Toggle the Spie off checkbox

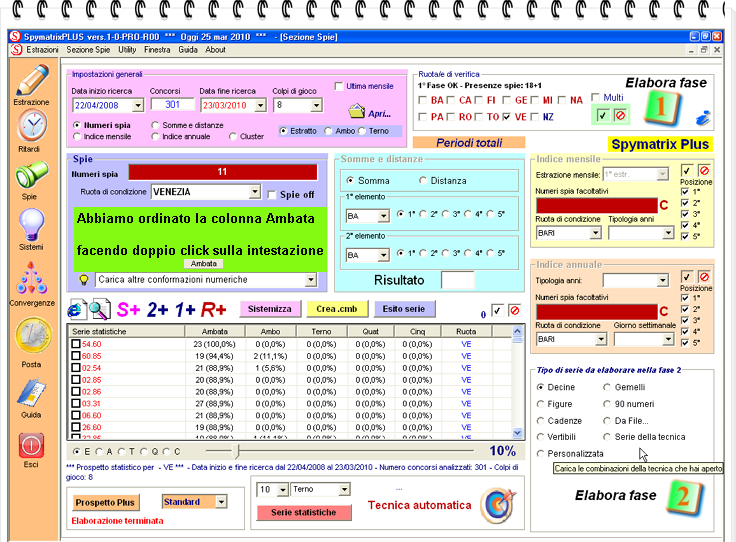point(271,195)
